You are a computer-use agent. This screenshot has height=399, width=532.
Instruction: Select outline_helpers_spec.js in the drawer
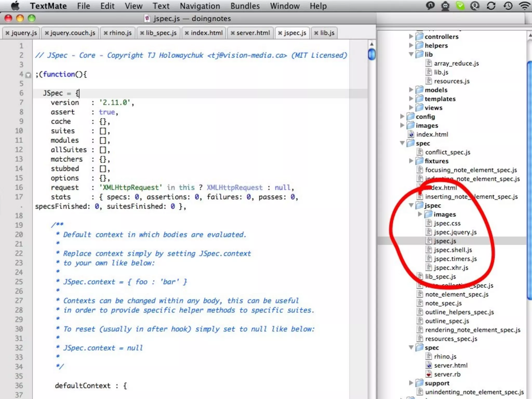click(459, 312)
